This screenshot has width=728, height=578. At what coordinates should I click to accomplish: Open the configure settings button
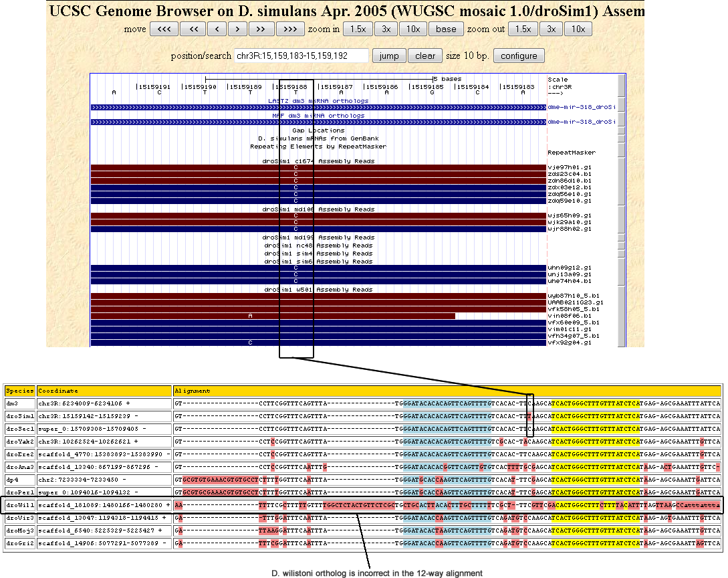(x=519, y=56)
